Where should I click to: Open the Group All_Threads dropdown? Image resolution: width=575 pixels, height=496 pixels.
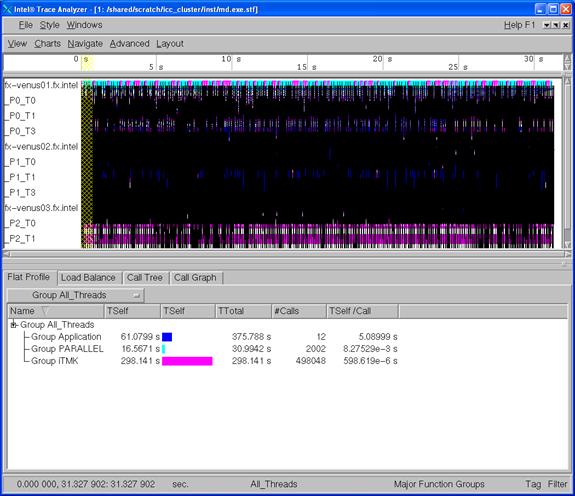click(x=76, y=295)
